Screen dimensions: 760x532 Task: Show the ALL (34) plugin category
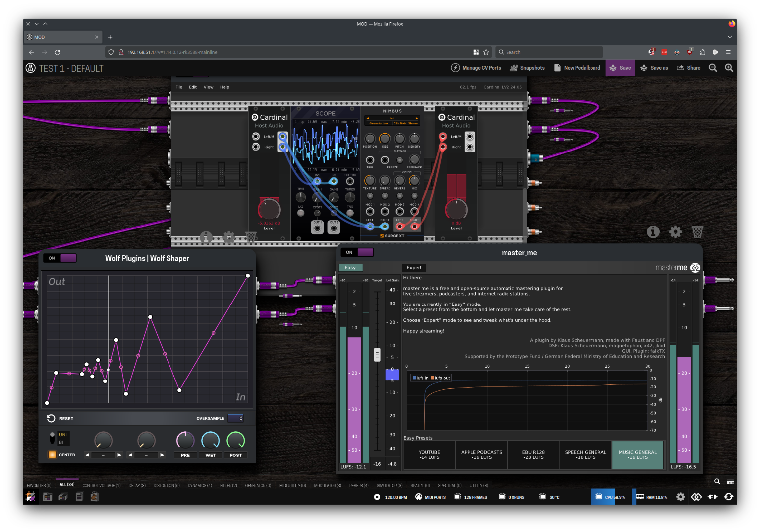tap(67, 485)
